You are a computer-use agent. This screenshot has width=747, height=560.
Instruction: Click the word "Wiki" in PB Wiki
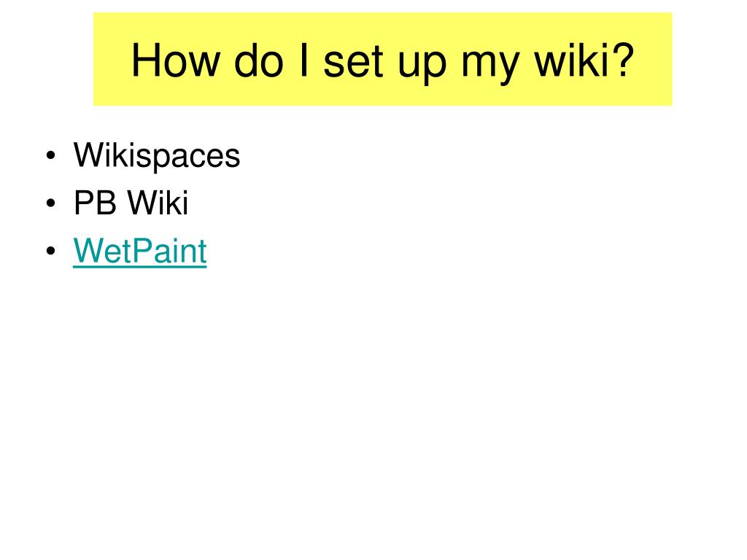click(x=158, y=203)
